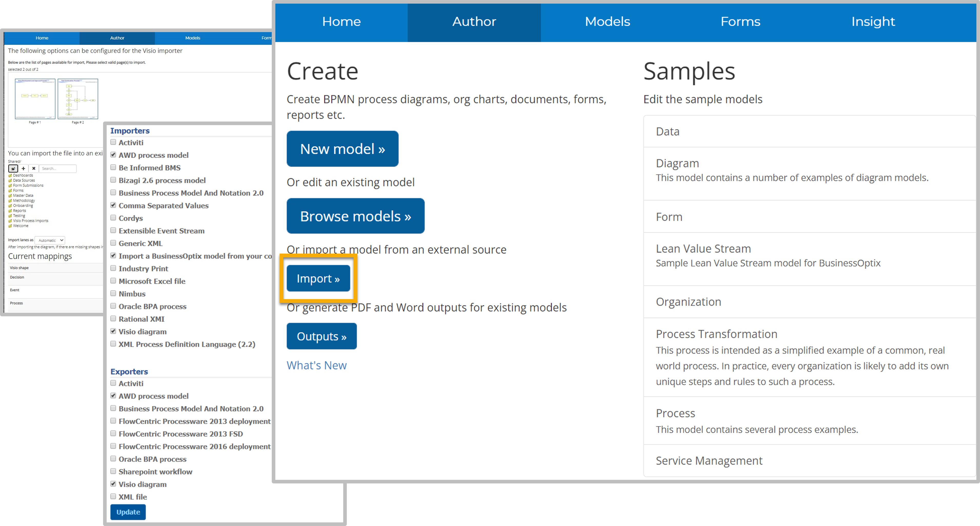
Task: Open the What's New link
Action: click(x=317, y=365)
